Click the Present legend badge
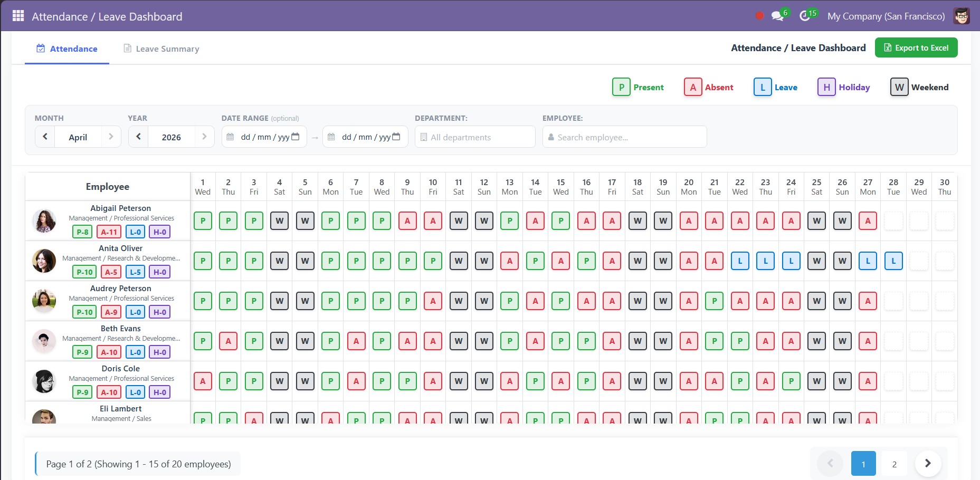980x480 pixels. coord(622,87)
